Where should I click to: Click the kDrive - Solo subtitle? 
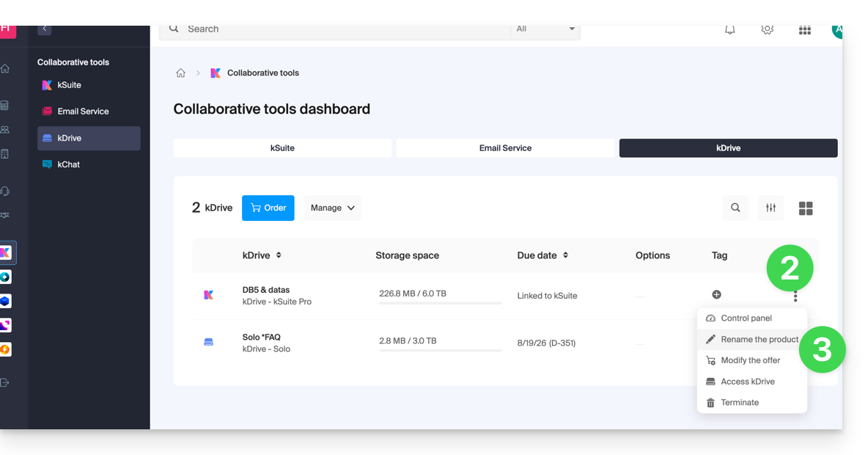pyautogui.click(x=266, y=349)
